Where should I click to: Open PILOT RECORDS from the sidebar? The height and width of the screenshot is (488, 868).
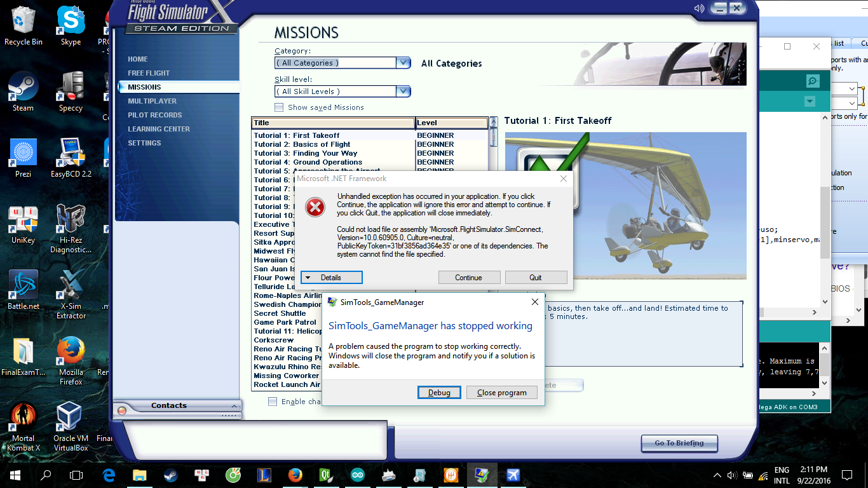pos(155,115)
